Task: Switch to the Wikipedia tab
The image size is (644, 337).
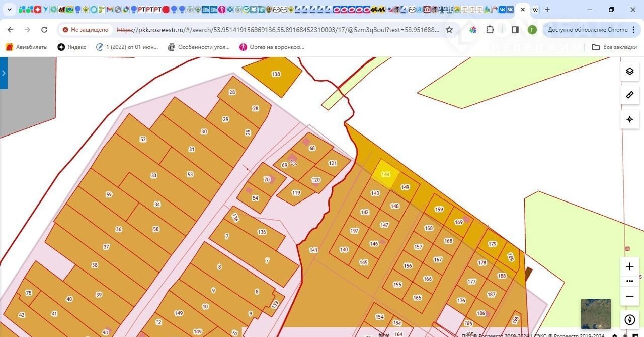Action: coord(535,10)
